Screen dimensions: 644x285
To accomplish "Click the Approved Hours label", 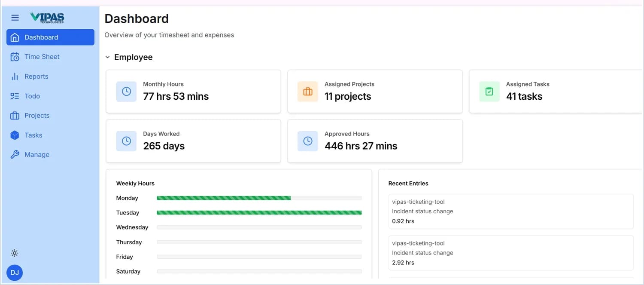I will pos(347,134).
